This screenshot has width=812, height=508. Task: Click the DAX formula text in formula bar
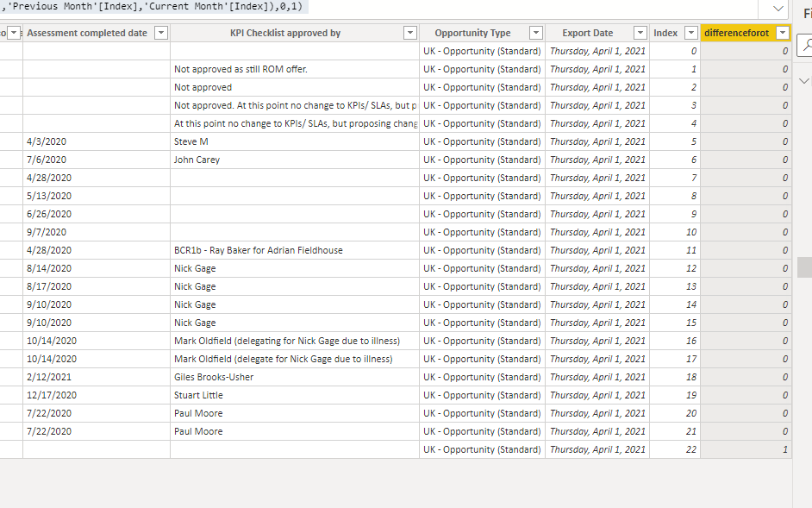tap(153, 7)
